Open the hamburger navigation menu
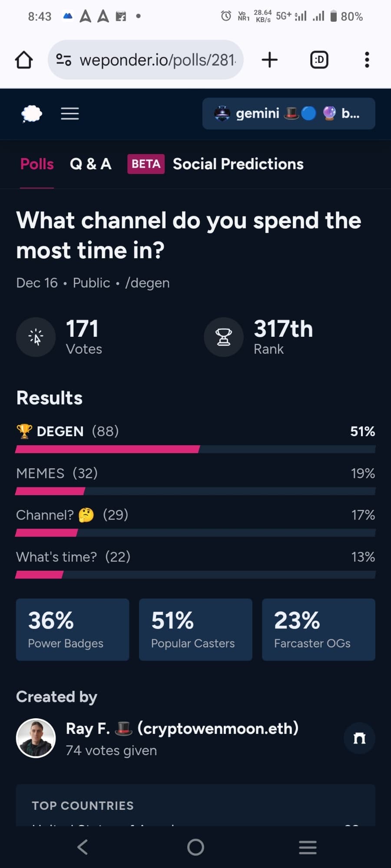This screenshot has height=868, width=391. pyautogui.click(x=70, y=114)
